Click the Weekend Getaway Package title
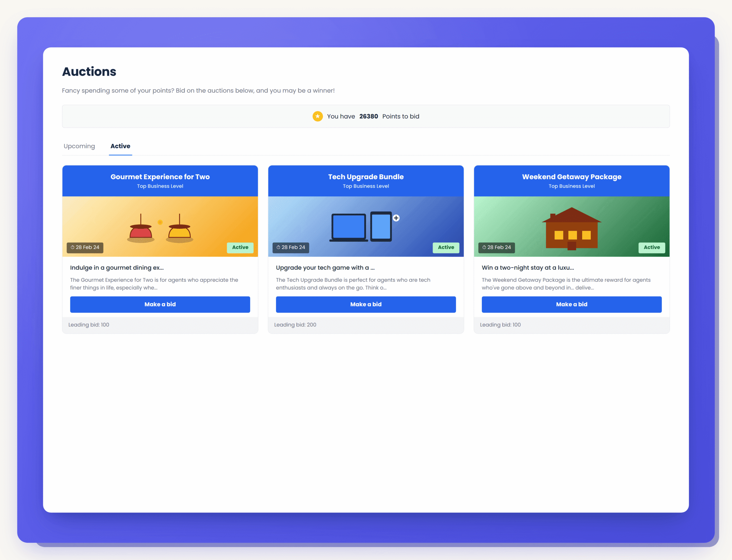The width and height of the screenshot is (732, 560). (x=571, y=177)
